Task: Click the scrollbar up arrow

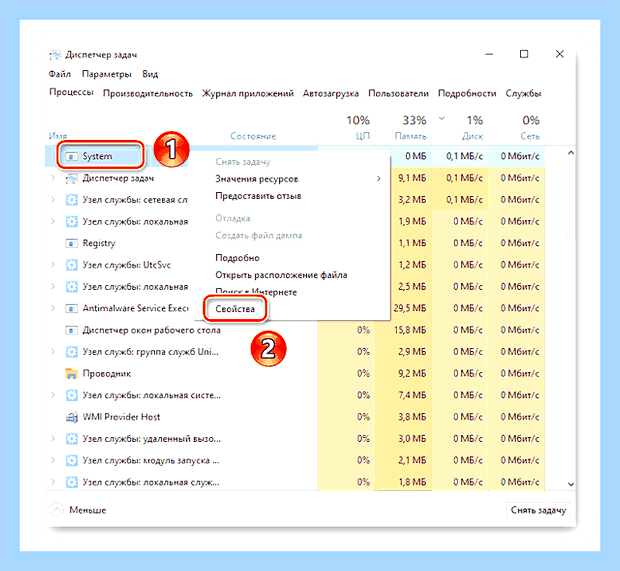Action: [571, 153]
